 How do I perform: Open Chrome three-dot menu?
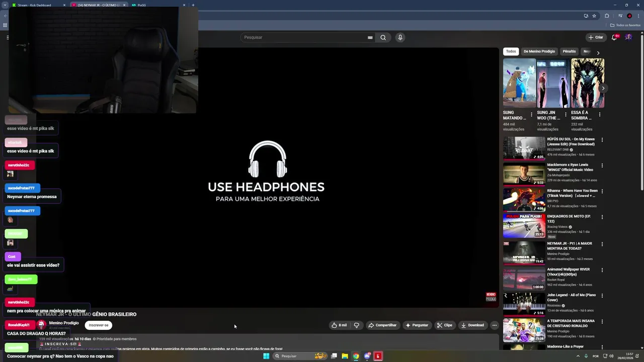(638, 16)
